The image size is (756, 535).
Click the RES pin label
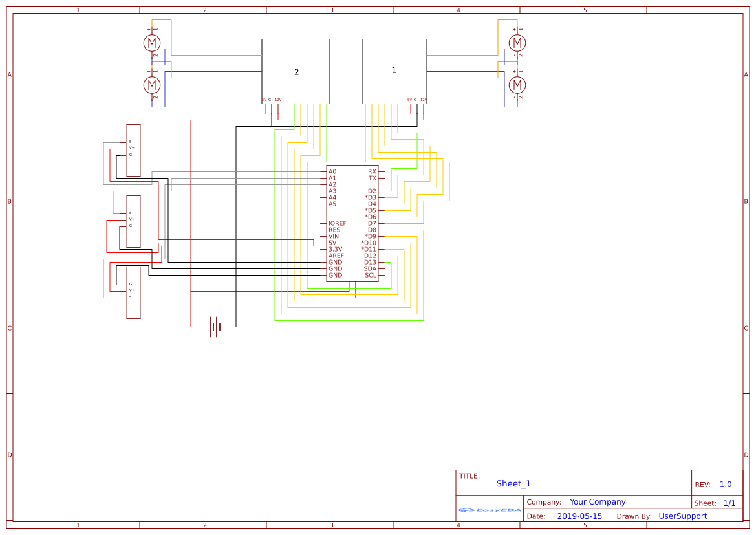334,230
